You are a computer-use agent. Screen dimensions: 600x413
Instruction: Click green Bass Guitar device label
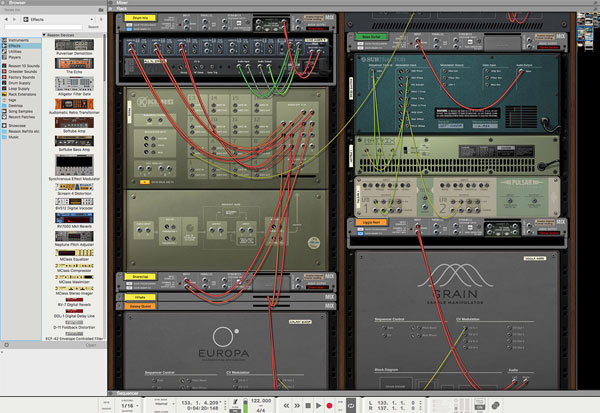[371, 37]
